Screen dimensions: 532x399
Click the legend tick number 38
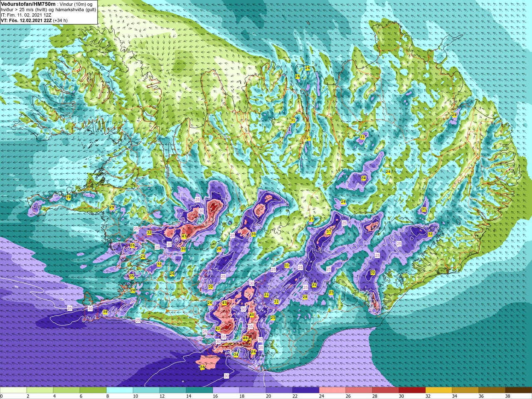tap(507, 396)
